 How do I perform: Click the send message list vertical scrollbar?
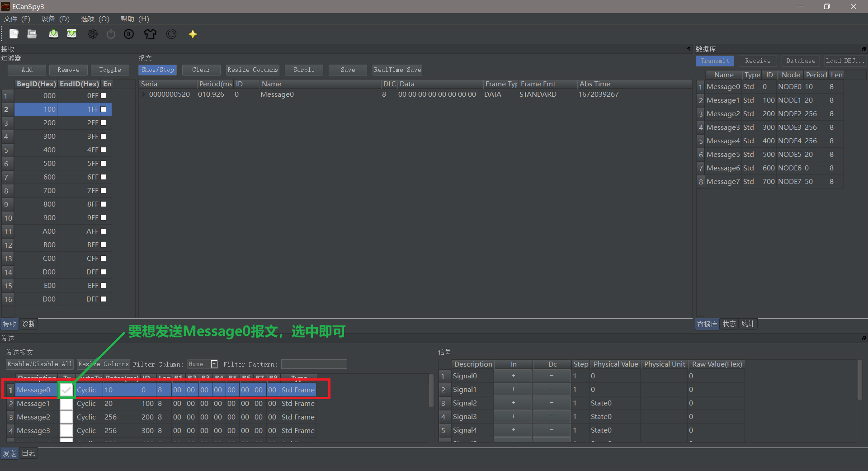coord(431,391)
